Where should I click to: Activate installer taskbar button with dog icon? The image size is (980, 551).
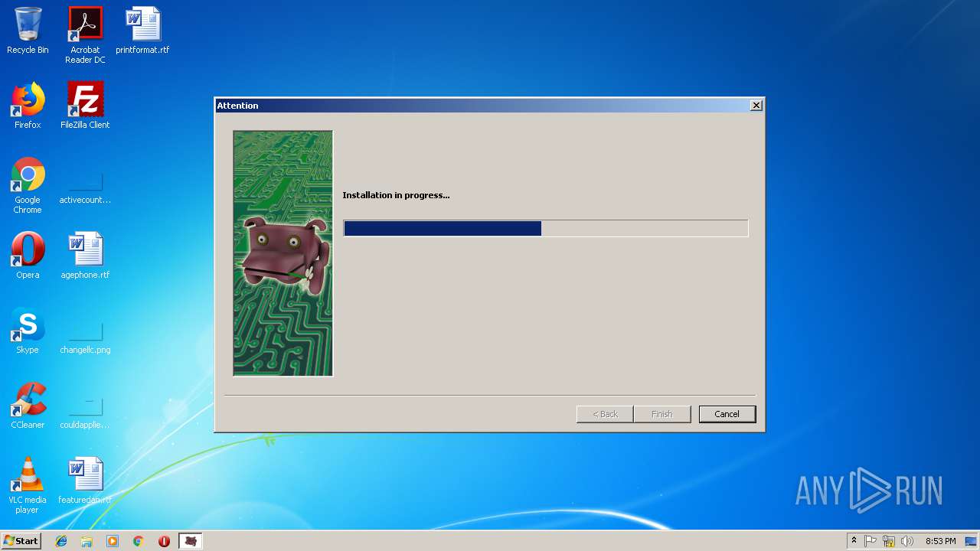pyautogui.click(x=191, y=541)
